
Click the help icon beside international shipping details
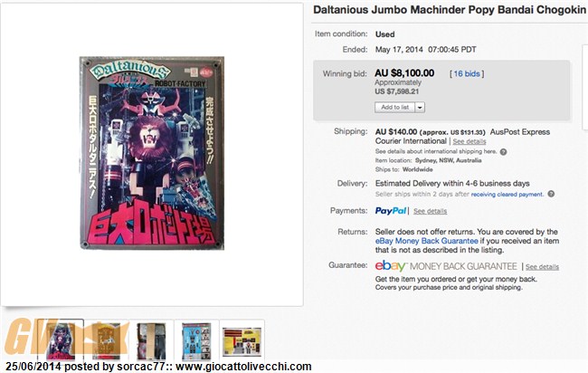point(503,151)
